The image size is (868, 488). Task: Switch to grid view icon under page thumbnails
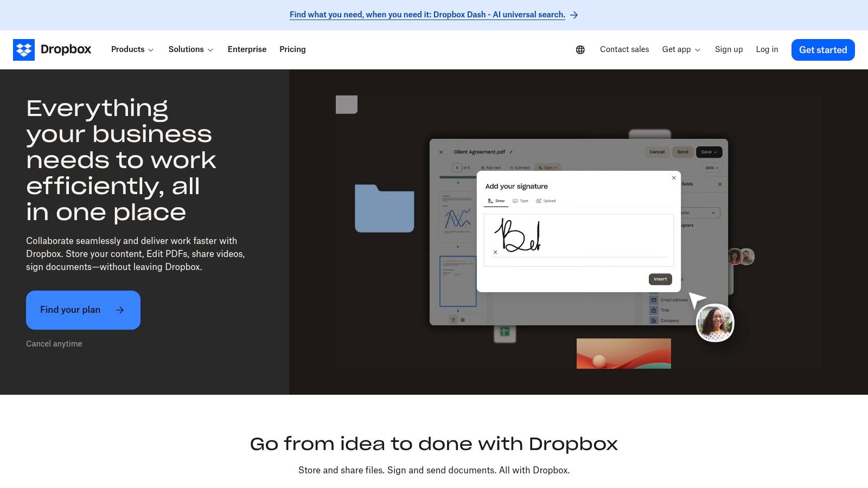pyautogui.click(x=463, y=320)
